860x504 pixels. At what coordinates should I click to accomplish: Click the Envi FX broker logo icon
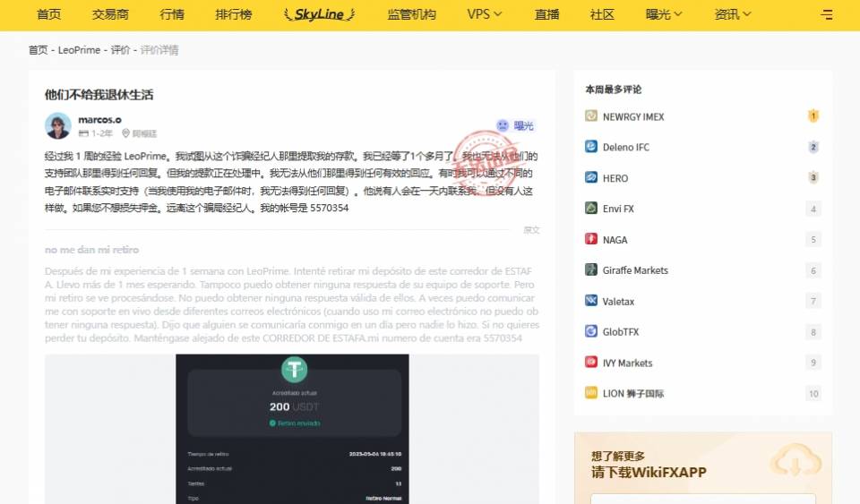coord(590,209)
